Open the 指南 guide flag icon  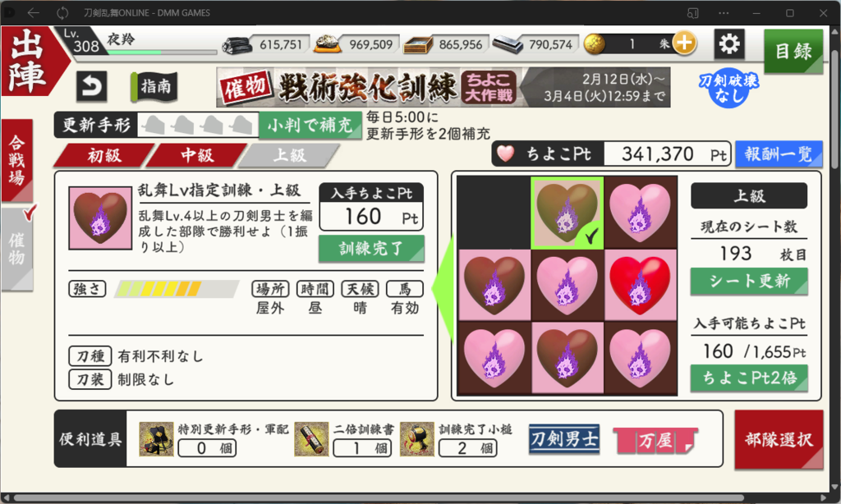click(154, 86)
